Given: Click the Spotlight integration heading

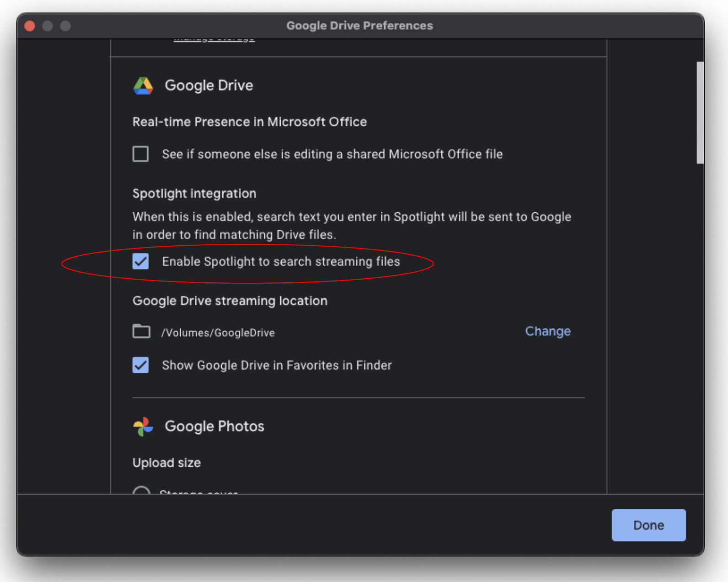Looking at the screenshot, I should coord(194,194).
